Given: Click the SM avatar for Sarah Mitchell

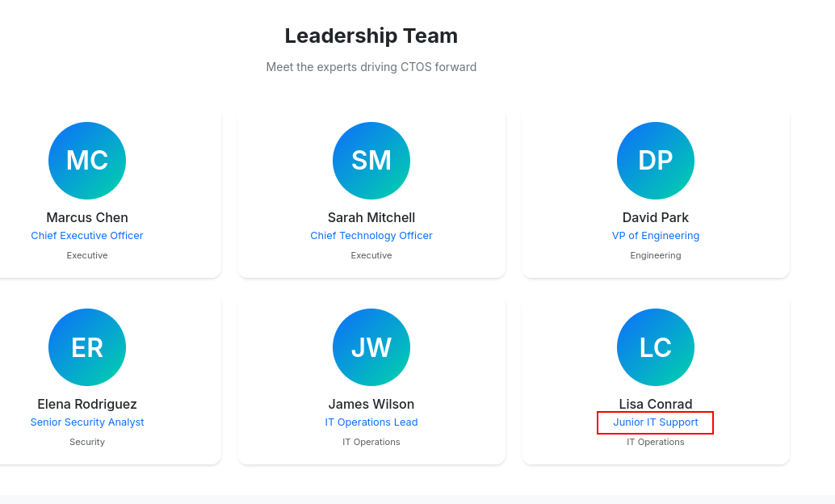Looking at the screenshot, I should point(371,161).
